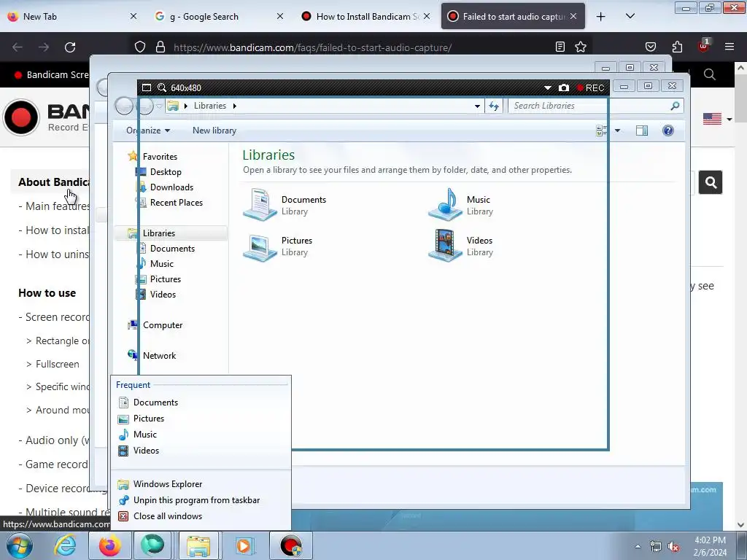
Task: Open the Fullscreen link in Bandicam sidebar
Action: [57, 365]
